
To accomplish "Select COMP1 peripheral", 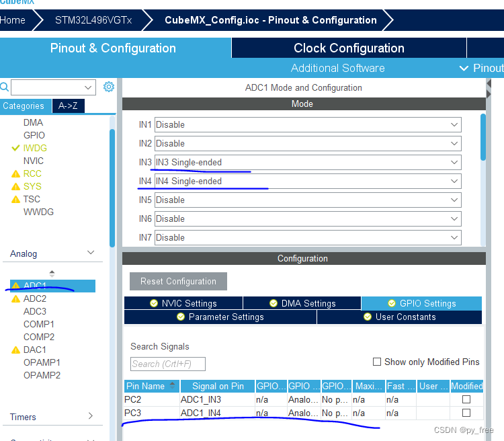I will [38, 324].
